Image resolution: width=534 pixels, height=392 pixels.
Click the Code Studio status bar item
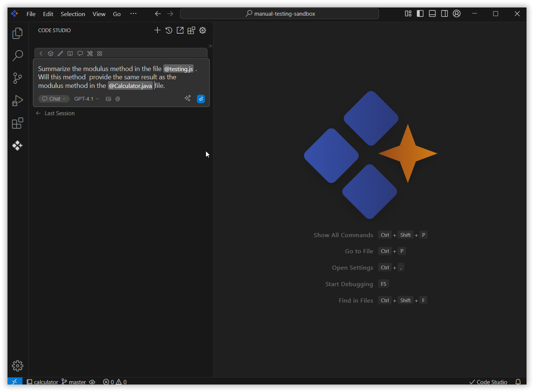(488, 382)
